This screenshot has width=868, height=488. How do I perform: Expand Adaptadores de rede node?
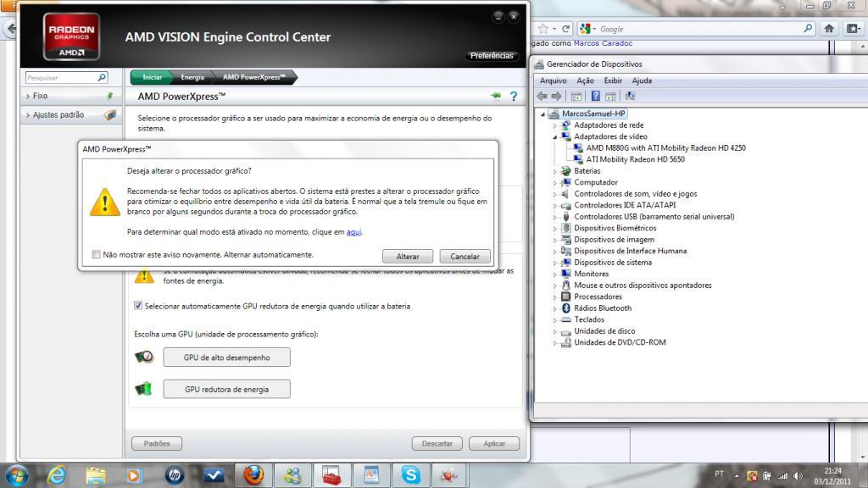554,125
